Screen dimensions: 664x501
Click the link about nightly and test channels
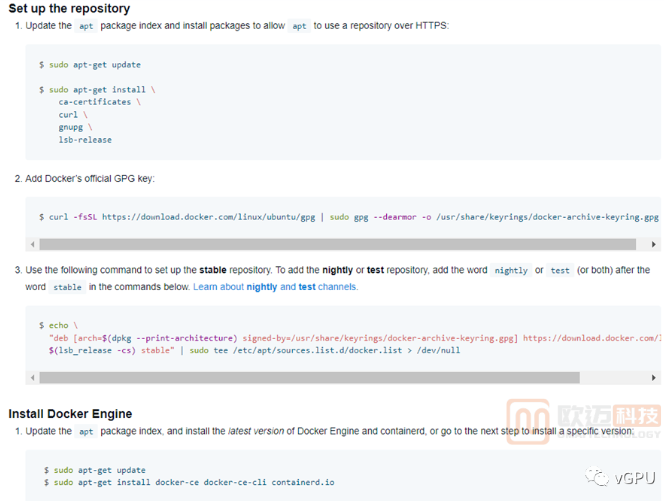(276, 287)
